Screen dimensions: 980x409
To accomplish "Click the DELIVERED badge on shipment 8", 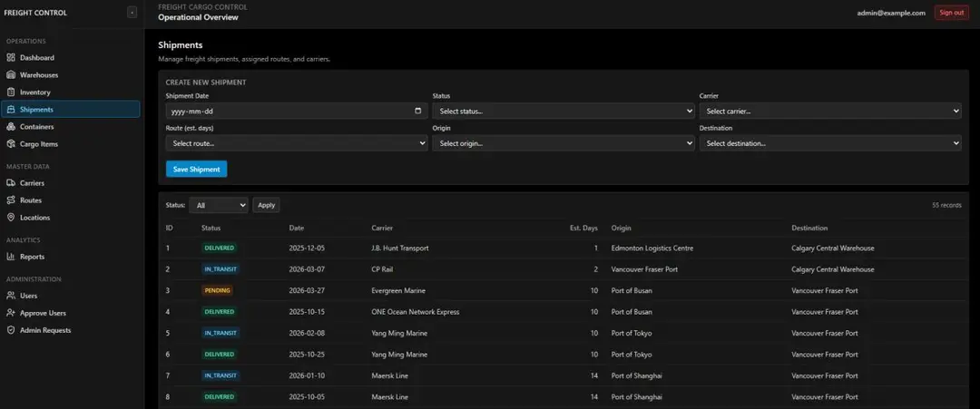I will (x=219, y=396).
